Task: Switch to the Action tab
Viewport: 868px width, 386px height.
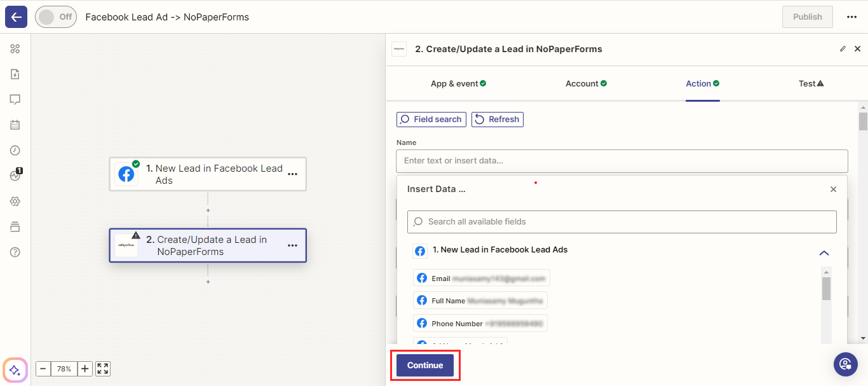Action: (x=703, y=83)
